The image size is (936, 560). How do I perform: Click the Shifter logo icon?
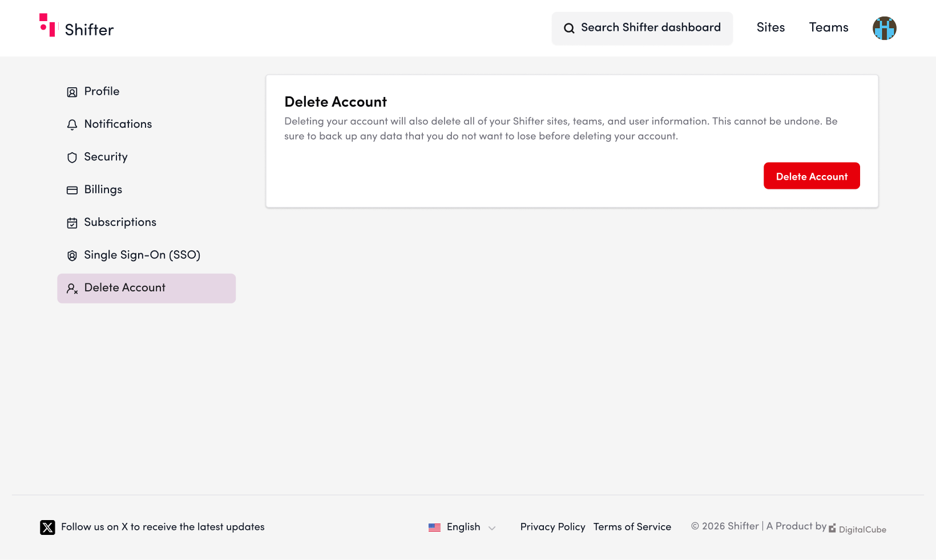tap(48, 26)
